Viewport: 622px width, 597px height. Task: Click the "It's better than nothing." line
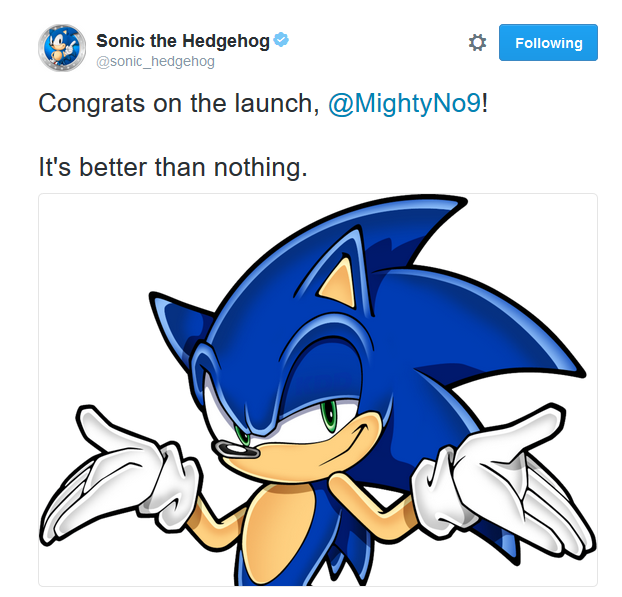172,166
